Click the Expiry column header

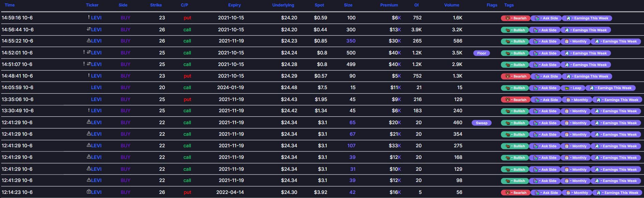[234, 5]
